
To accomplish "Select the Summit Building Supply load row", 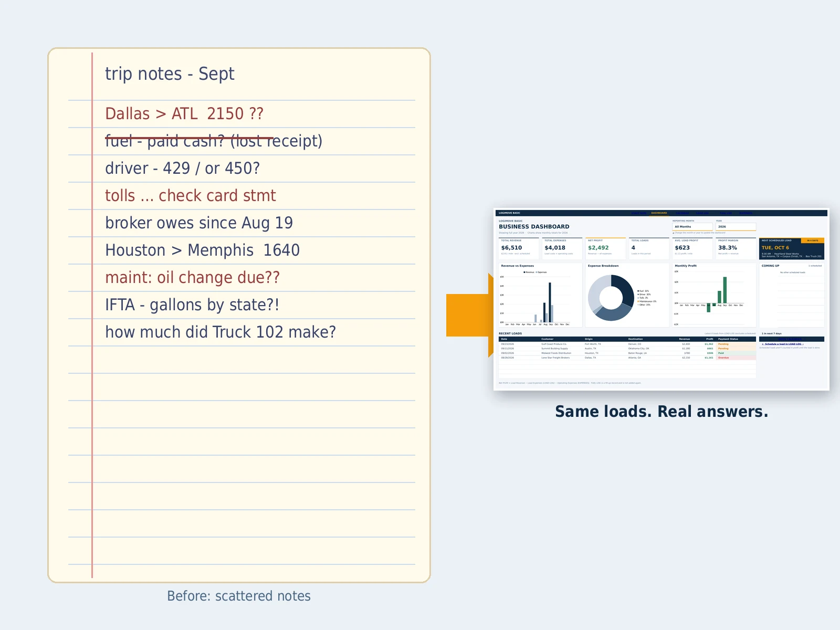I will tap(627, 349).
